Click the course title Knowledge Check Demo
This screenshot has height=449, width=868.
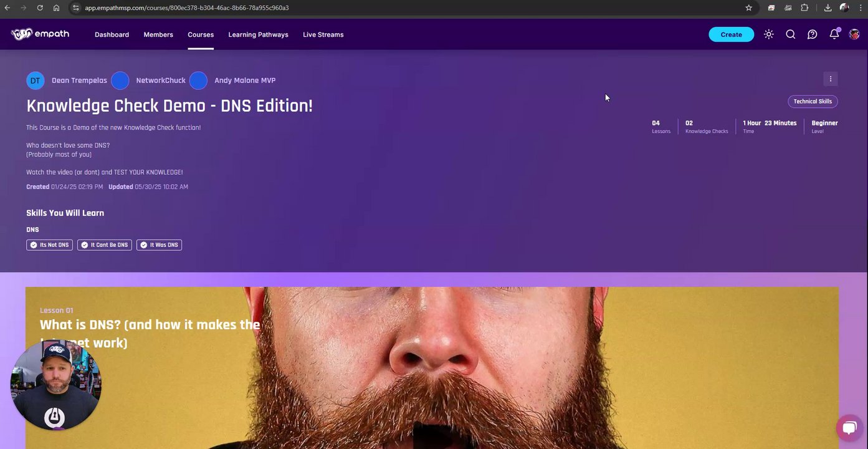(169, 105)
